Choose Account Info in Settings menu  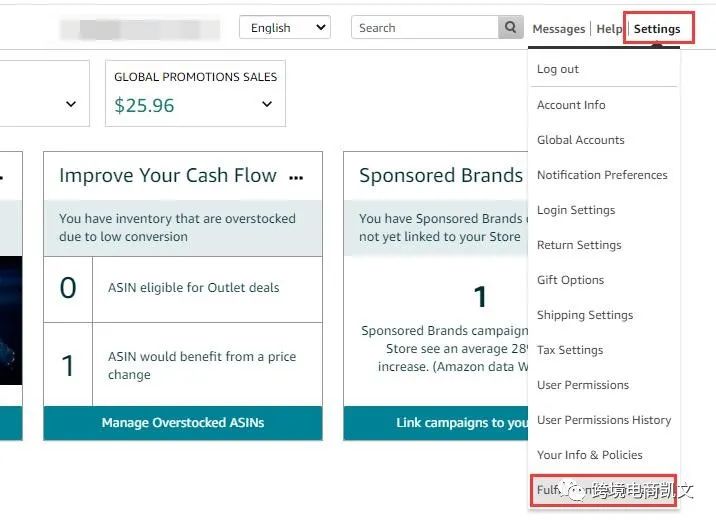point(571,105)
